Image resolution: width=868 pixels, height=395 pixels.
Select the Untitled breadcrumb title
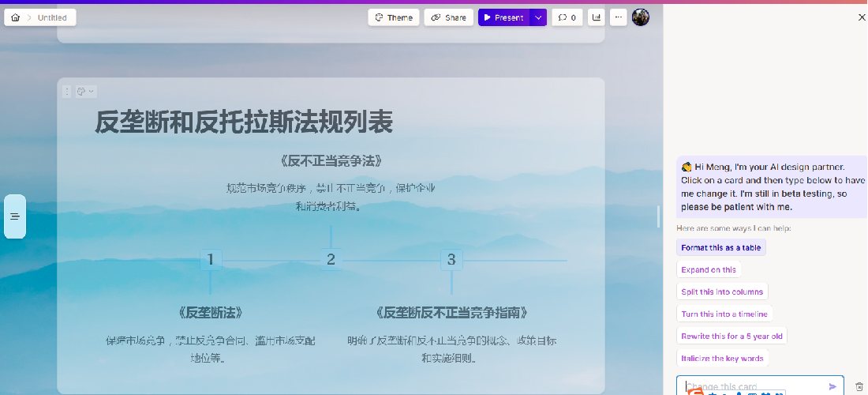point(52,17)
